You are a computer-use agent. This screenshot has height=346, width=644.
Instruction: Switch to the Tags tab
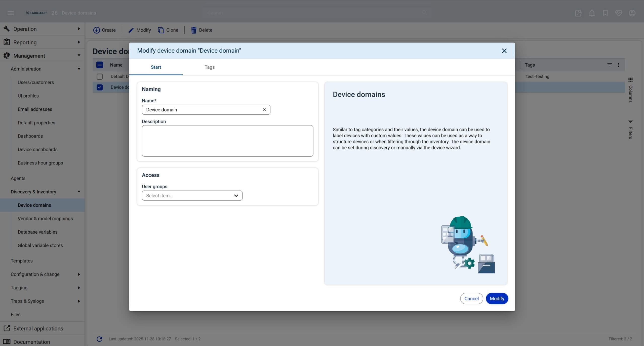click(209, 67)
